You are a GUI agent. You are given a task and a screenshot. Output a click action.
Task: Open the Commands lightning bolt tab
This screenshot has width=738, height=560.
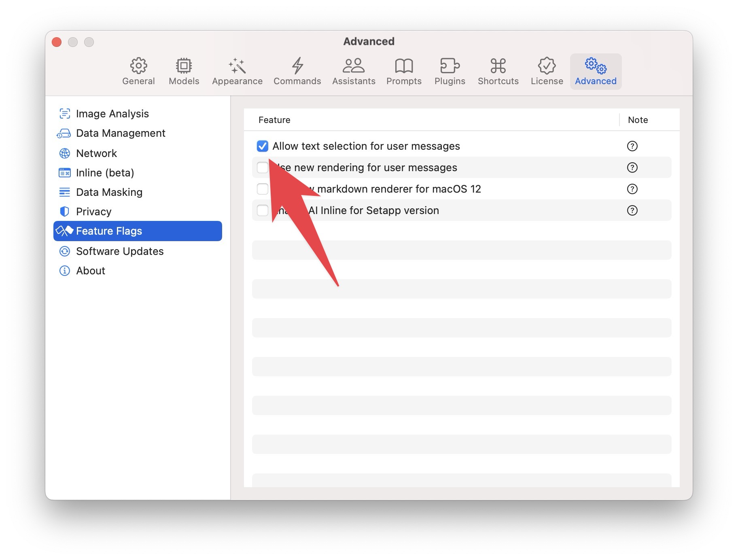coord(297,72)
